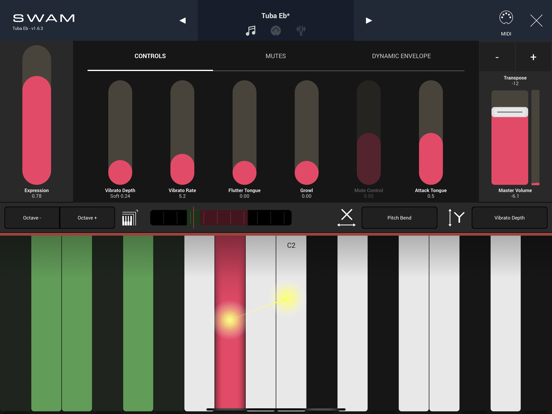
Task: Go to the next instrument preset arrow
Action: point(369,20)
